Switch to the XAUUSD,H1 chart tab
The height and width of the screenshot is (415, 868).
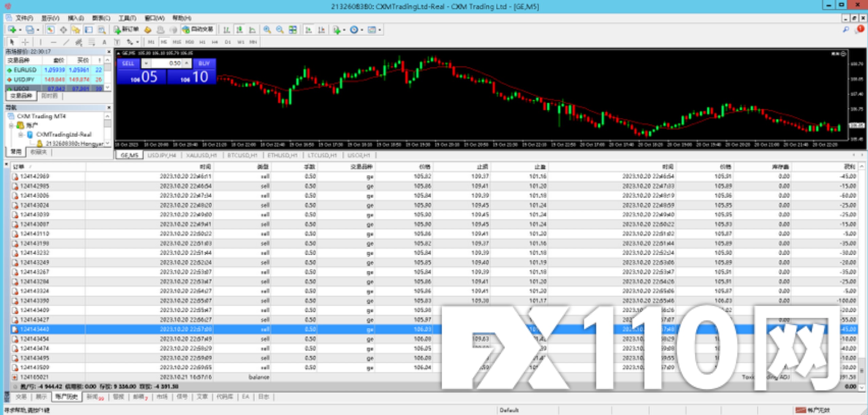click(x=201, y=155)
